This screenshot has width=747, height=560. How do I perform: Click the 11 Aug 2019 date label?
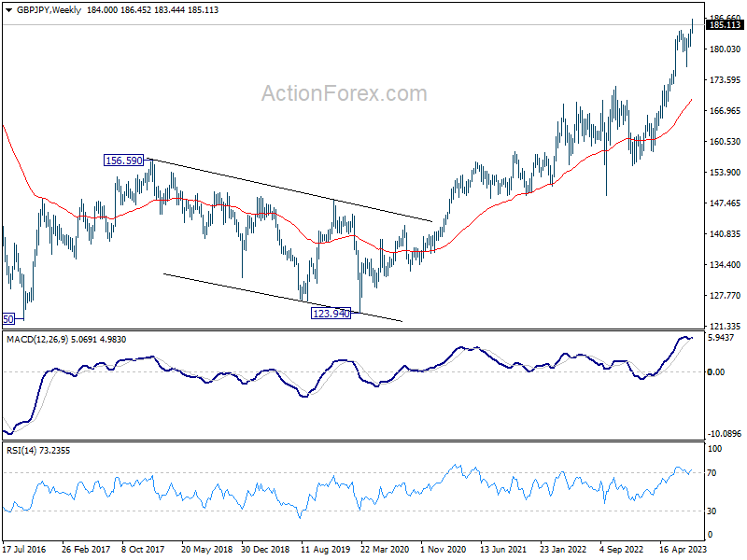[325, 549]
